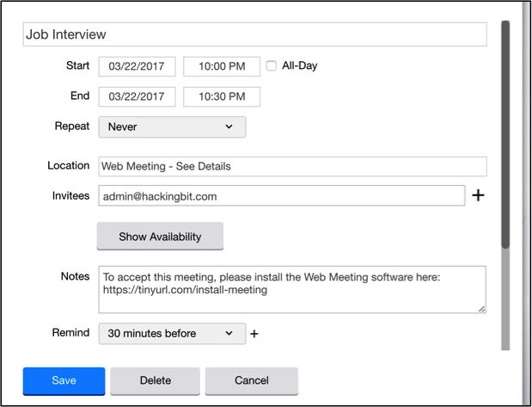Open the Repeat dropdown set to Never
The width and height of the screenshot is (532, 407).
[172, 127]
